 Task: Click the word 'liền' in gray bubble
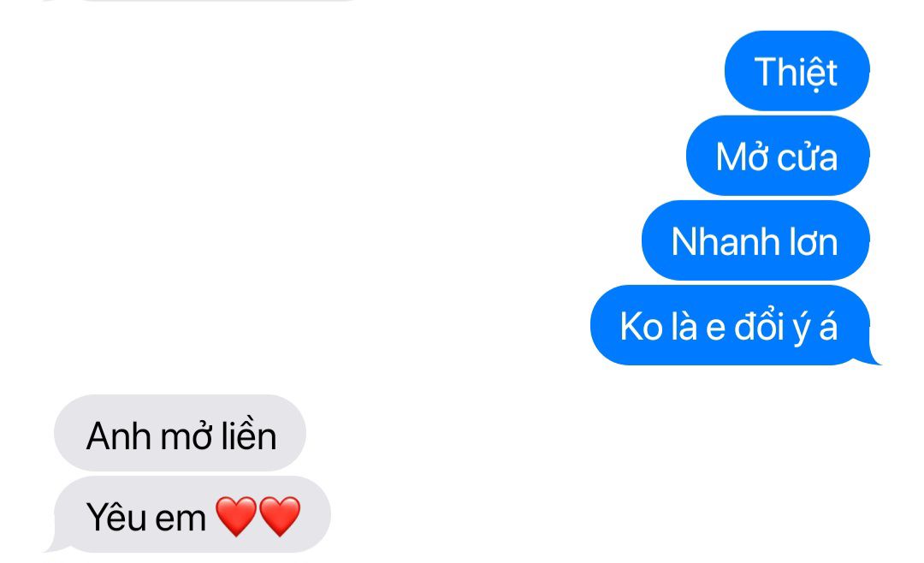click(x=249, y=435)
